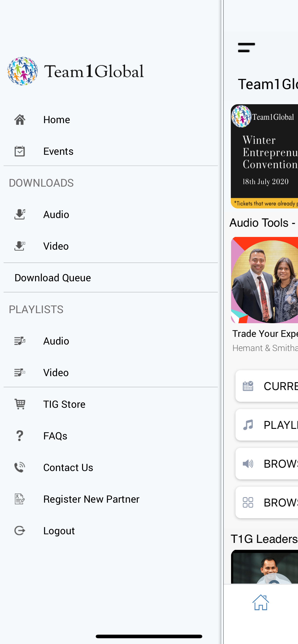This screenshot has height=644, width=298.
Task: Open the Trade Your Expe audio thumbnail
Action: [264, 280]
